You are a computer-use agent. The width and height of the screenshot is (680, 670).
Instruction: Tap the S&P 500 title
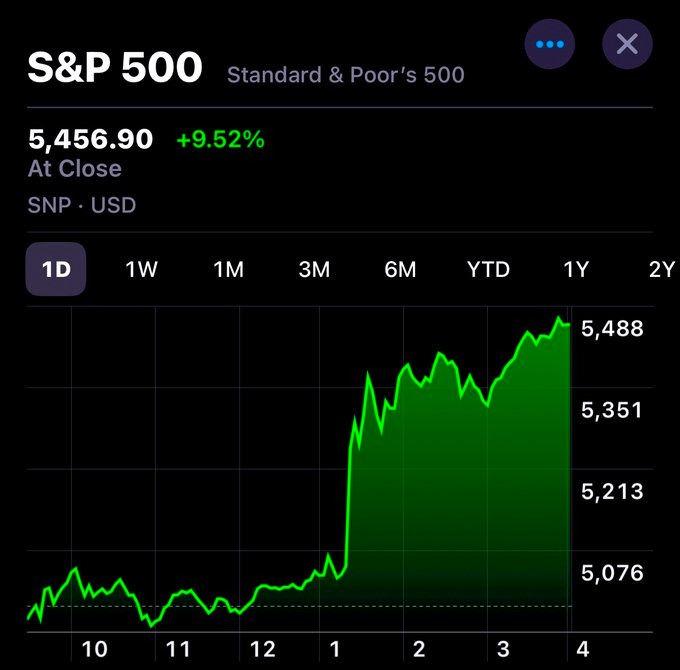(x=115, y=68)
